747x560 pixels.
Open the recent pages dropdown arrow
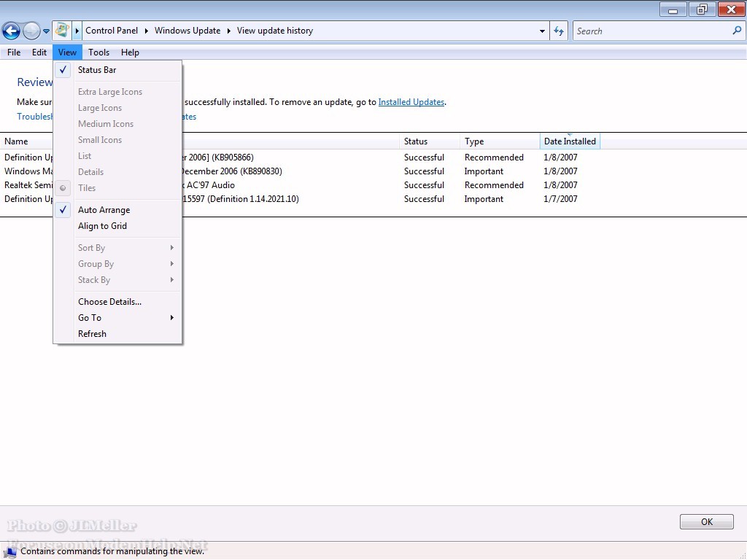[47, 31]
